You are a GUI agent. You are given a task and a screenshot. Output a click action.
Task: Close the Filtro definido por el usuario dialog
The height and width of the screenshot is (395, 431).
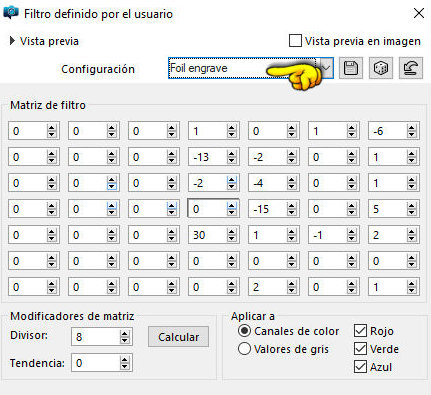click(418, 13)
